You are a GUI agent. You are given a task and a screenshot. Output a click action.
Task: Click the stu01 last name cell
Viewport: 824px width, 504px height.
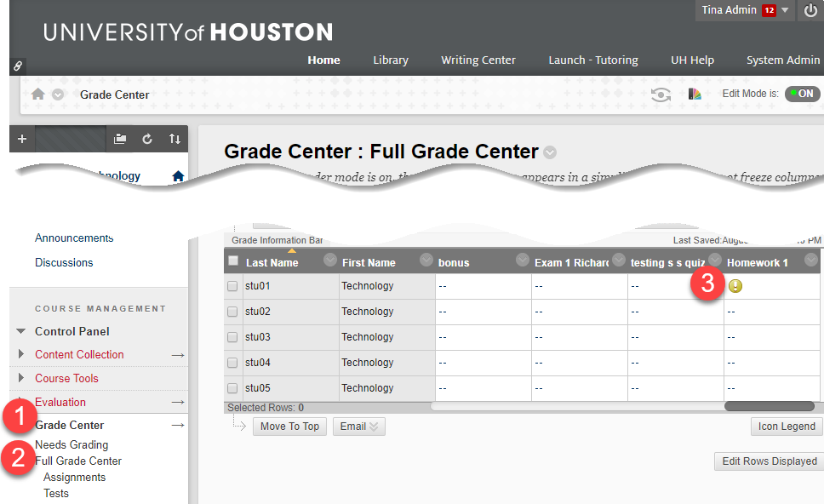[x=291, y=286]
